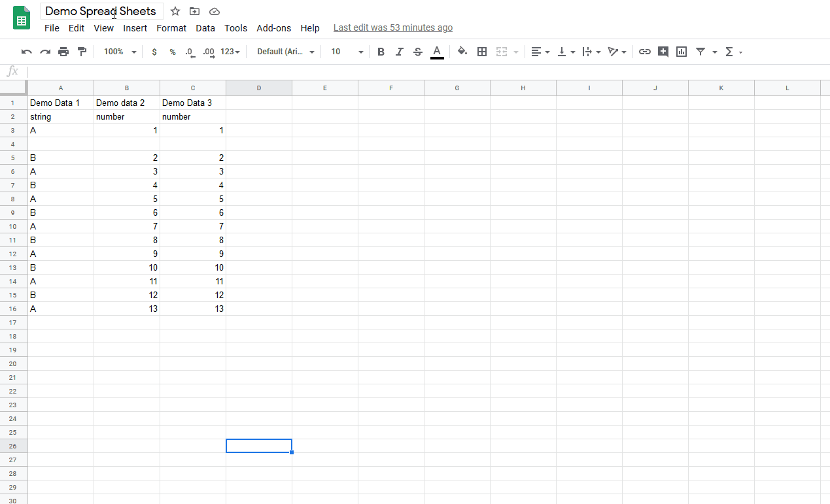Screen dimensions: 830x504
Task: Go to Sheets home via green logo
Action: point(22,18)
